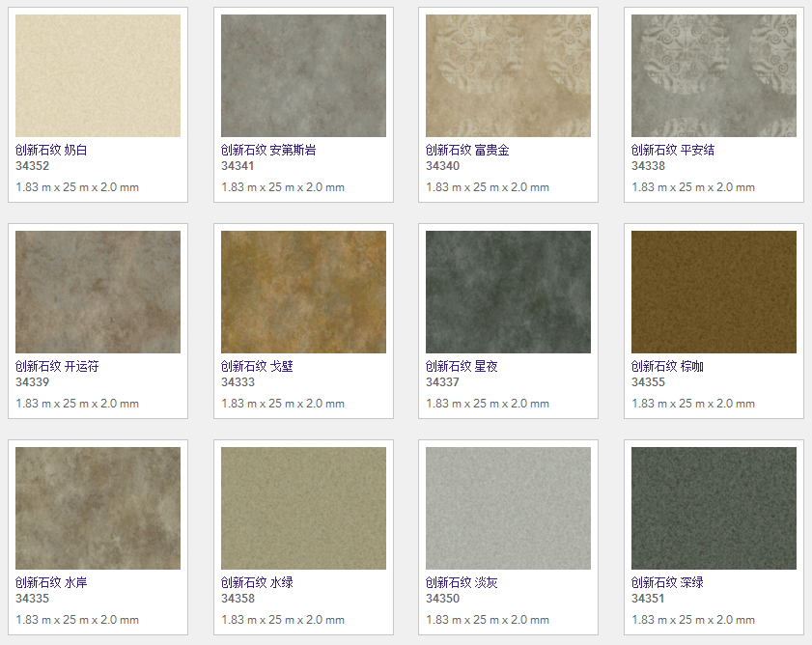Select the 开运符 taupe stone thumbnail
The height and width of the screenshot is (645, 812).
pos(98,292)
